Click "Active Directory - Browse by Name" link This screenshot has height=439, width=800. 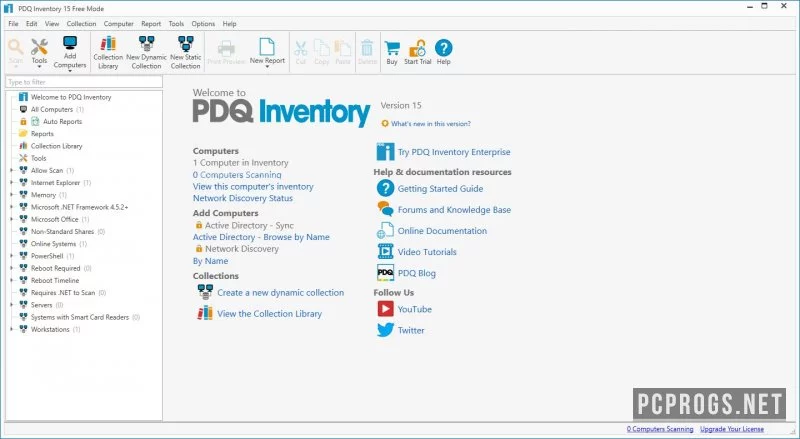click(x=261, y=237)
